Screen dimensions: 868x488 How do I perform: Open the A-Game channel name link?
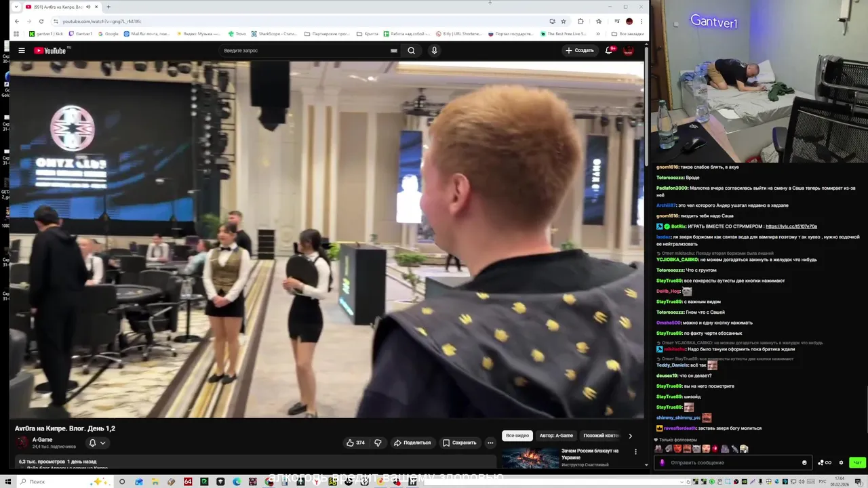(42, 440)
